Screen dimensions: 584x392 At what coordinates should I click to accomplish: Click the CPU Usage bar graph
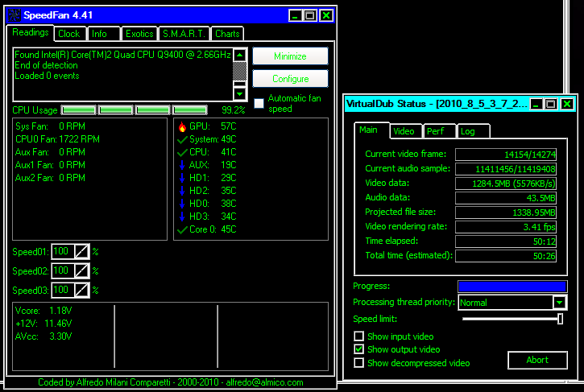135,110
